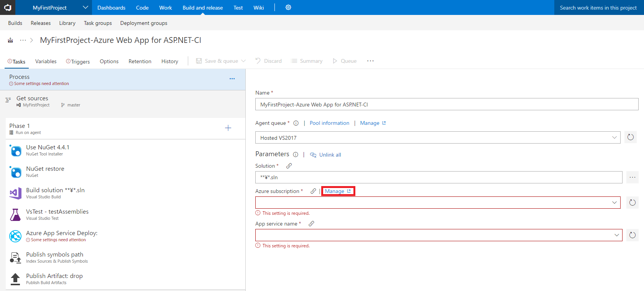The image size is (644, 291).
Task: Click Unlink all parameters
Action: pyautogui.click(x=325, y=155)
